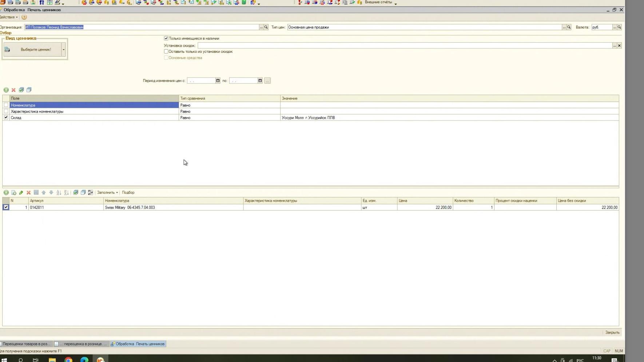Move goods row down arrow

(x=51, y=193)
